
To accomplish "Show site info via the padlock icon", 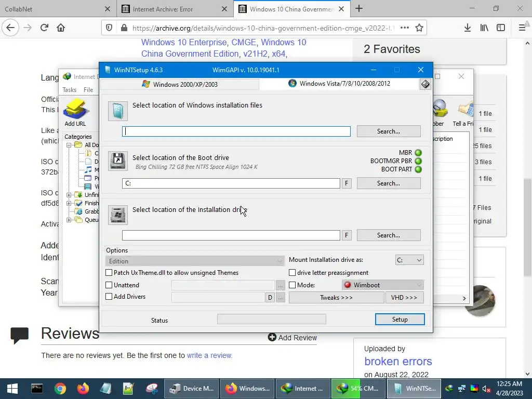I will click(x=124, y=28).
